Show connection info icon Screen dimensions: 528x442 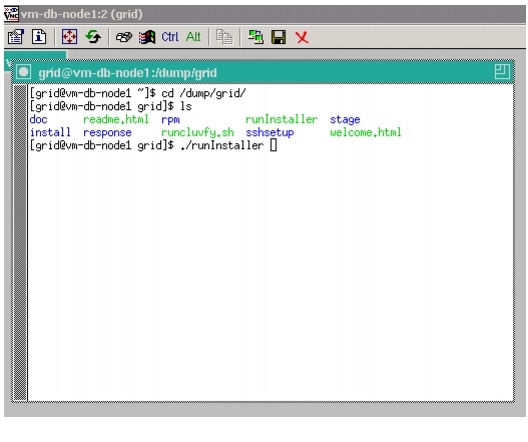click(x=39, y=37)
